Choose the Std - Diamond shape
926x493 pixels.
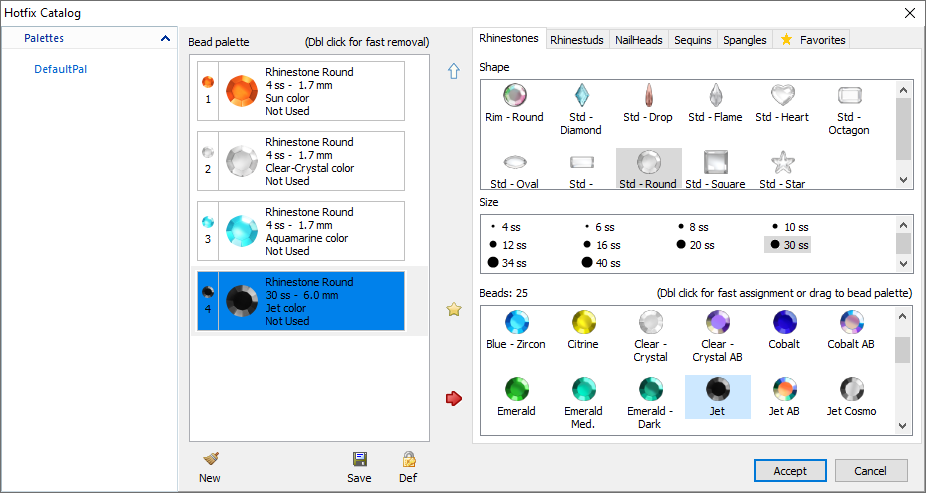coord(581,109)
